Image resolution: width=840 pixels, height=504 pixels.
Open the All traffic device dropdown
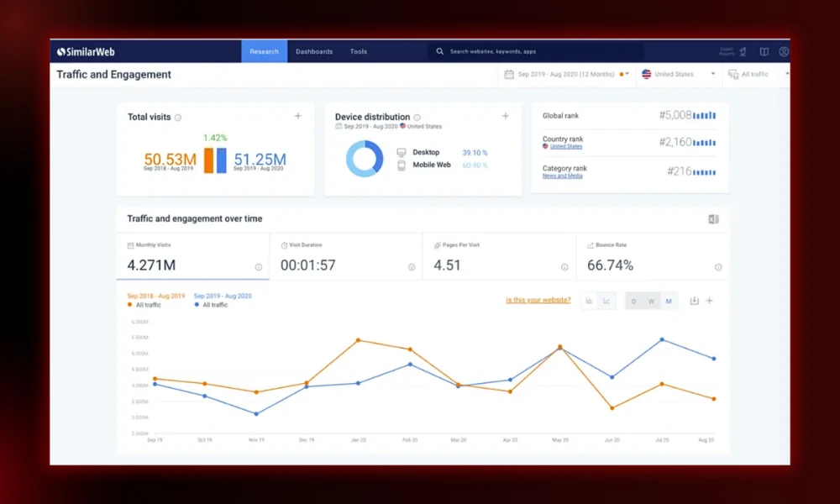(758, 74)
